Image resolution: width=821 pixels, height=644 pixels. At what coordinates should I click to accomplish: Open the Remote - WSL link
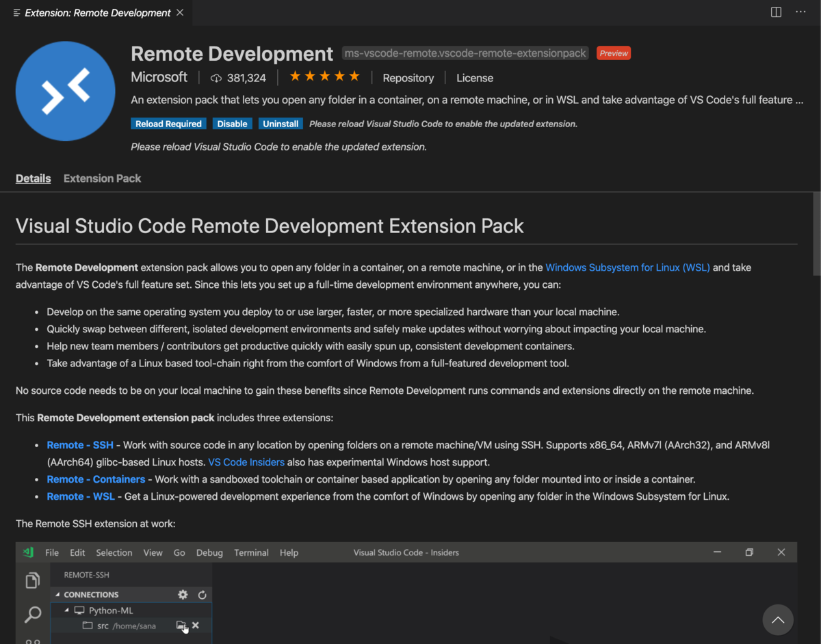click(81, 496)
